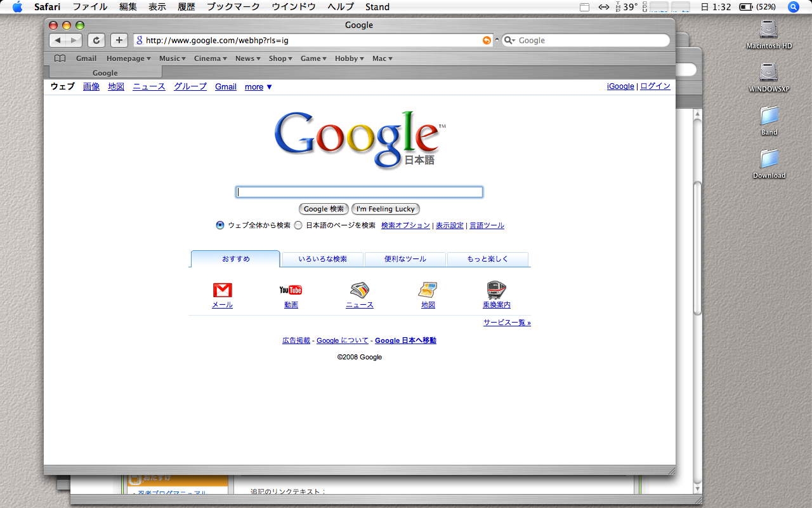Click the magnifier icon in Safari search field
Image resolution: width=812 pixels, height=508 pixels.
pyautogui.click(x=509, y=40)
